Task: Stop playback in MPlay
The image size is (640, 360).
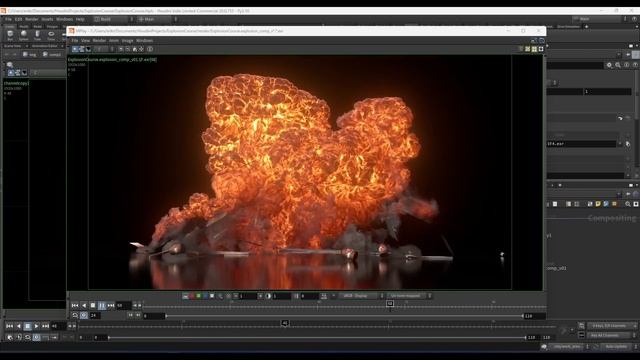Action: [x=93, y=305]
